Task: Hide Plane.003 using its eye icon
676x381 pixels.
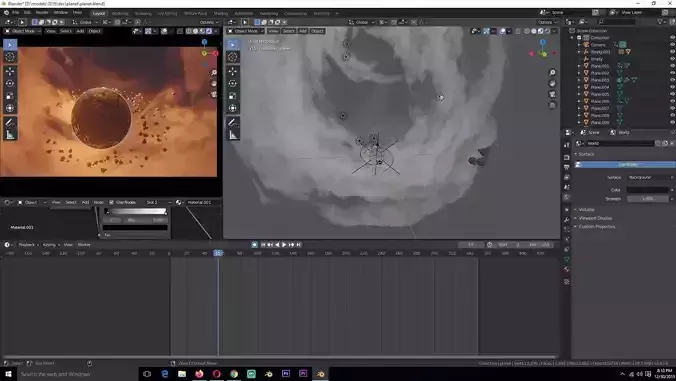Action: 672,80
